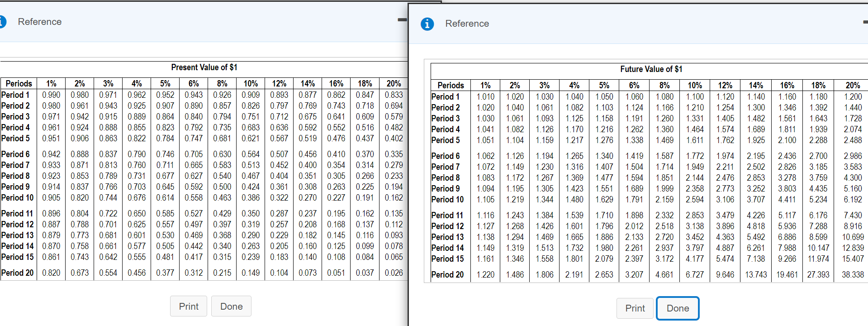
Task: Click 0.833 in Present Value Period 1, 20% cell
Action: tap(394, 95)
